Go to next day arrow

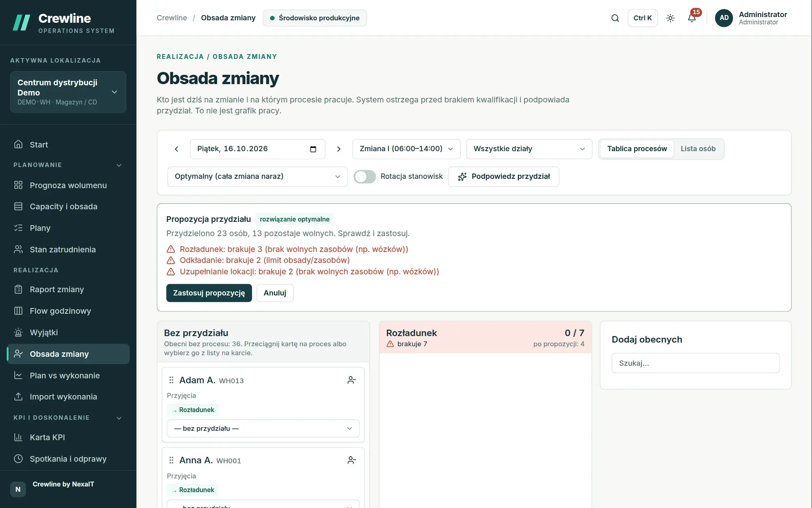click(x=339, y=149)
